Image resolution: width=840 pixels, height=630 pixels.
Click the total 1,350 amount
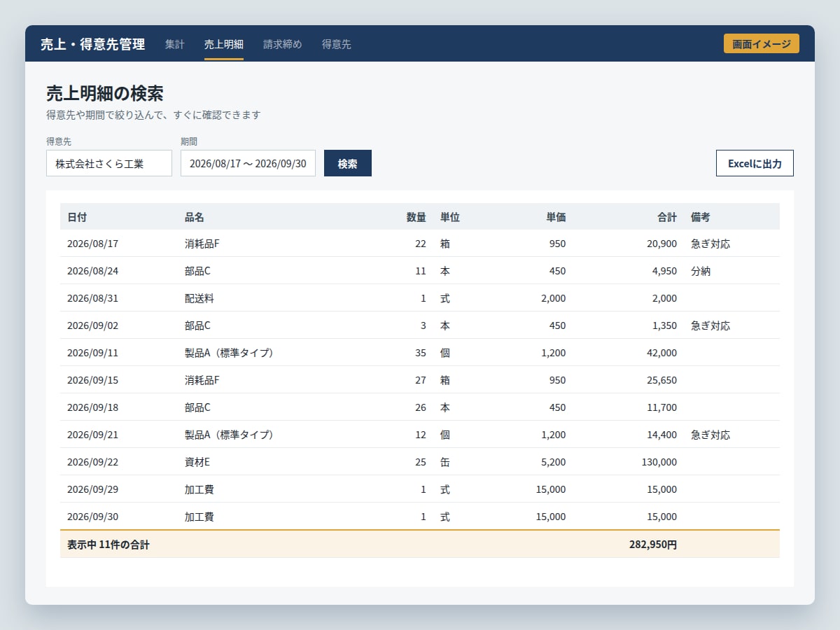(x=664, y=325)
